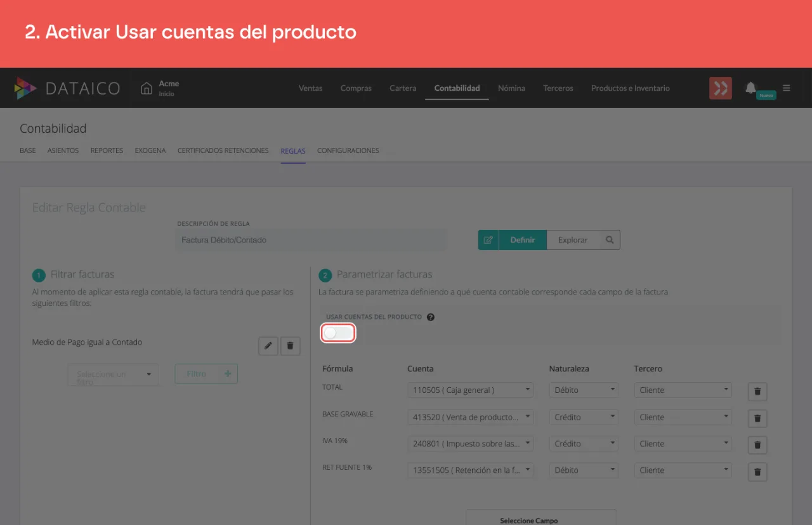The width and height of the screenshot is (812, 525).
Task: Expand the 13551505 Retención account dropdown
Action: pos(470,470)
